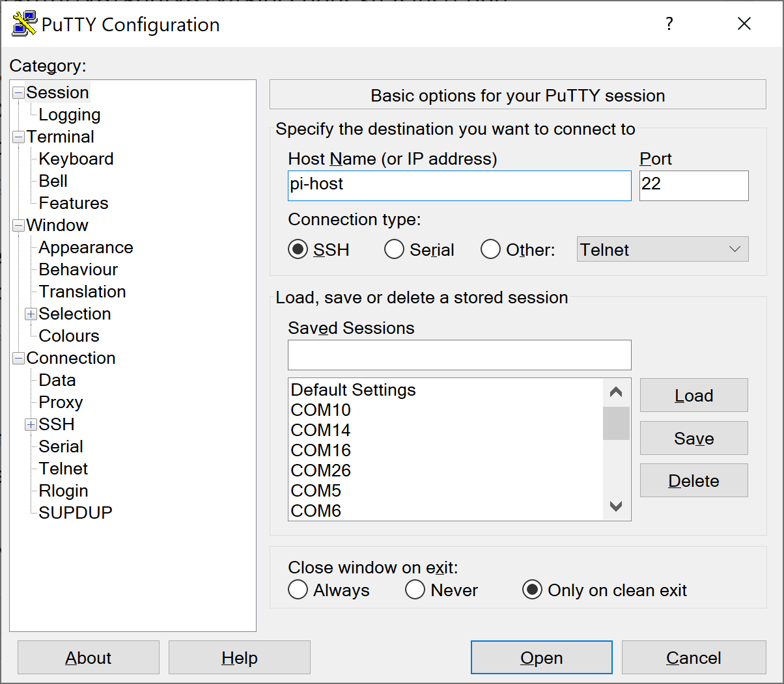The height and width of the screenshot is (684, 784).
Task: Set close window on exit to Never
Action: coord(415,590)
